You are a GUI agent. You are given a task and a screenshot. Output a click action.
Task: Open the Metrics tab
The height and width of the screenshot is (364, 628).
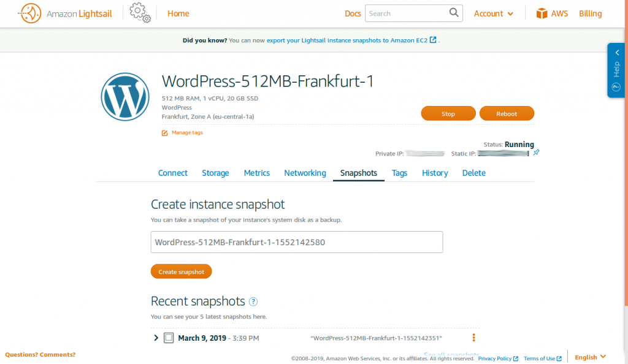[x=257, y=173]
